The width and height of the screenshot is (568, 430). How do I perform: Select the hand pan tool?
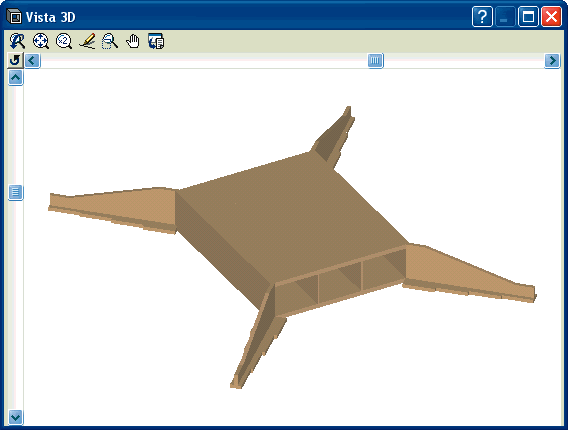coord(133,41)
